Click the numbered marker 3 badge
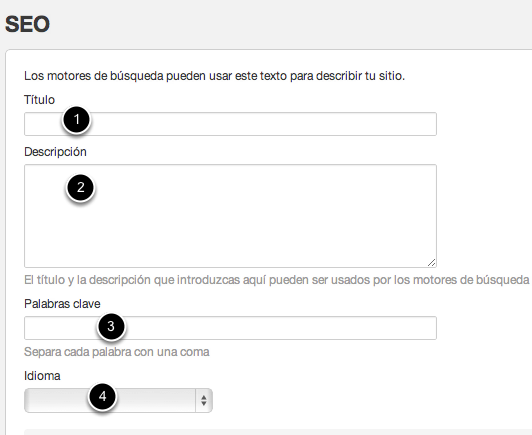 [x=111, y=326]
